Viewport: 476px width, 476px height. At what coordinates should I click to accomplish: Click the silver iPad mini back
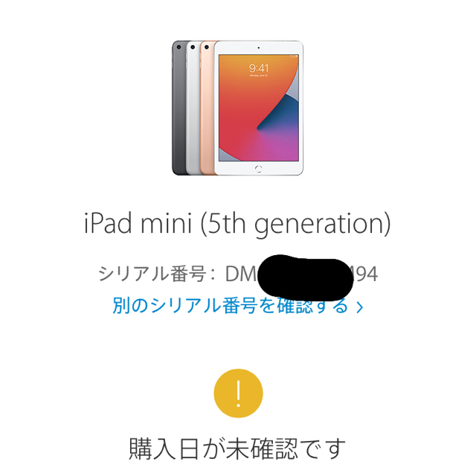pyautogui.click(x=193, y=108)
